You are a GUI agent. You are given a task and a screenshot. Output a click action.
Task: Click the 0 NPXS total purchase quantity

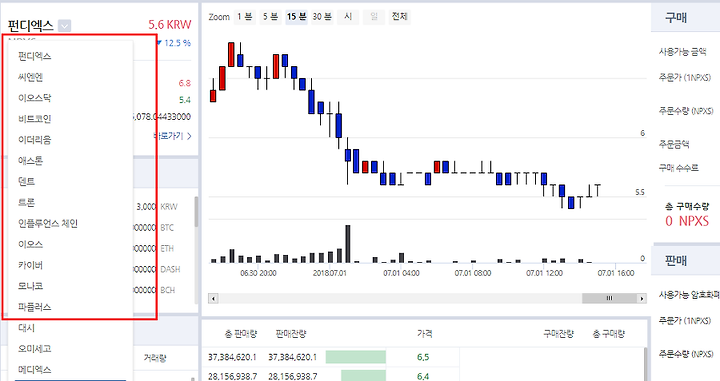pos(687,221)
